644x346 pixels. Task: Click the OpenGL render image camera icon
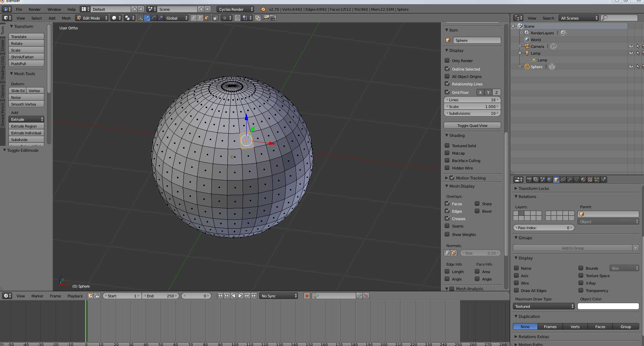tap(266, 18)
